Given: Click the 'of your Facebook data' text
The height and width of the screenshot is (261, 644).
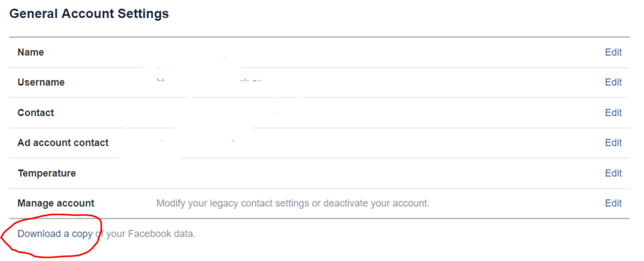Looking at the screenshot, I should [146, 234].
